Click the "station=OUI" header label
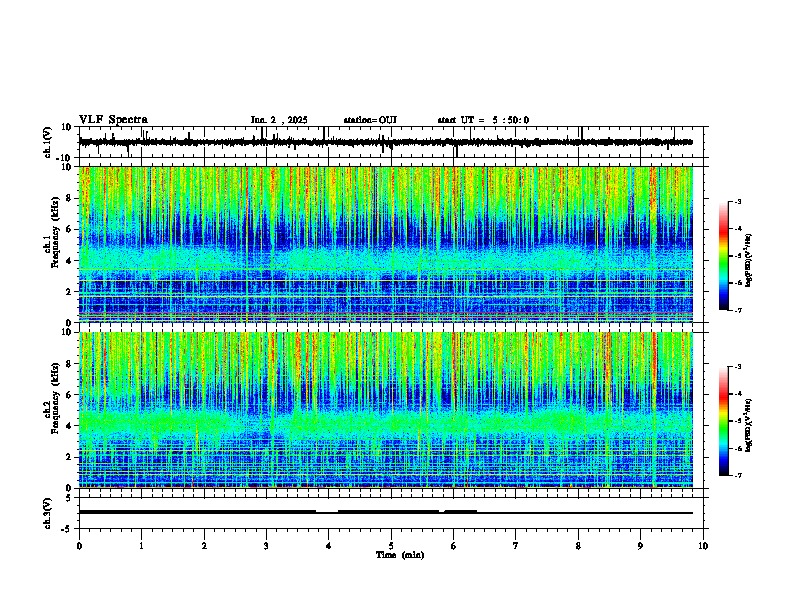Image resolution: width=792 pixels, height=612 pixels. [370, 120]
